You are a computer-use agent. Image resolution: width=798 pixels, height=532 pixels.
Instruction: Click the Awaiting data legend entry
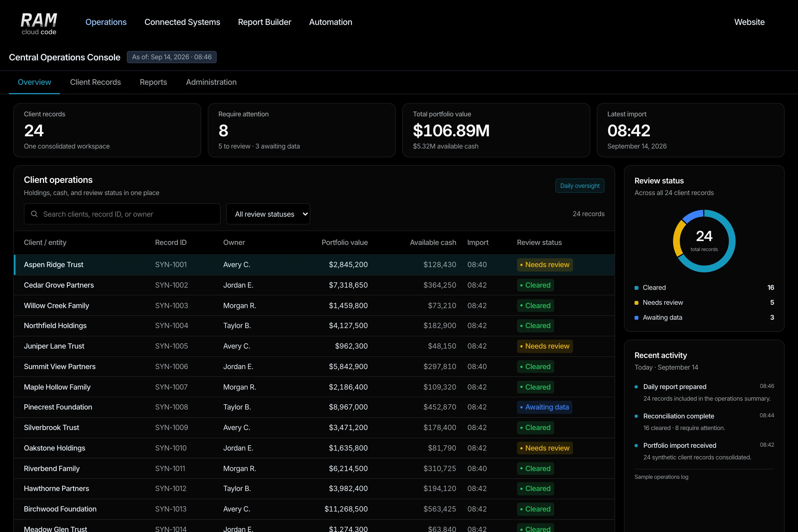click(x=704, y=317)
